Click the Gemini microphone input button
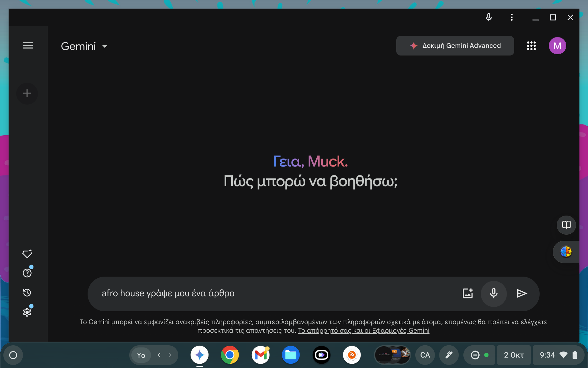 click(493, 293)
